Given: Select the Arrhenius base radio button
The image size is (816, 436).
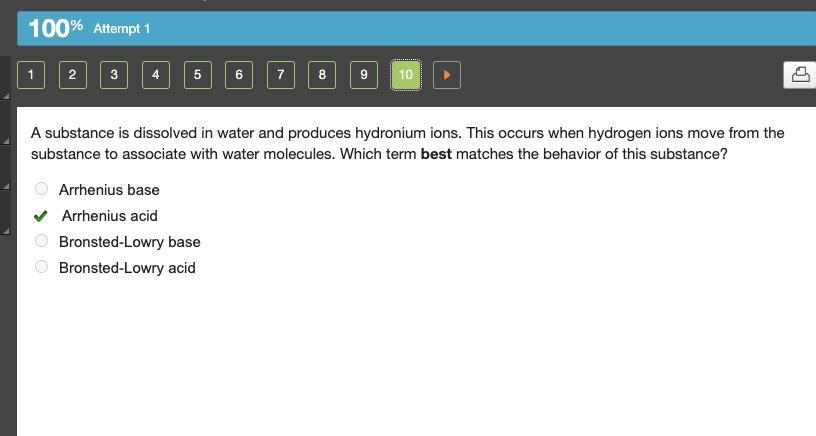Looking at the screenshot, I should click(41, 189).
